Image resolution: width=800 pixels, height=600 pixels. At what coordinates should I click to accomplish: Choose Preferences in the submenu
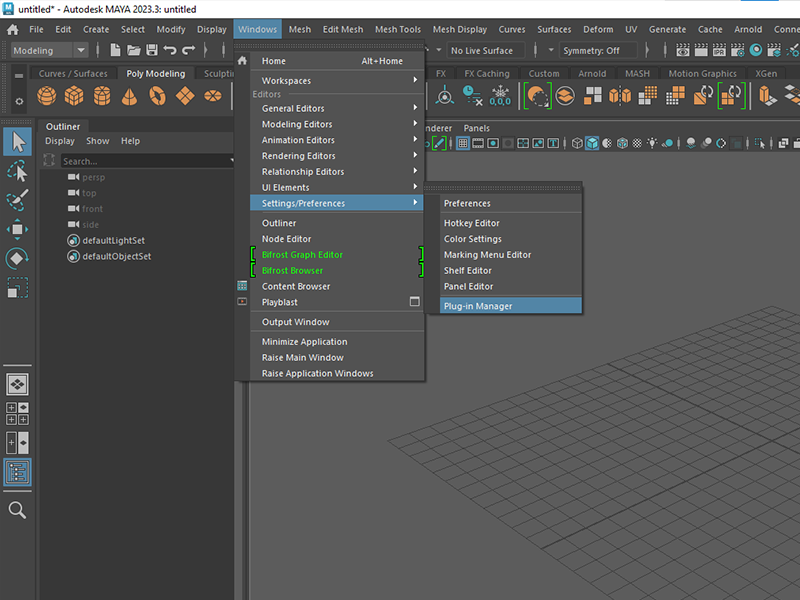pos(511,203)
